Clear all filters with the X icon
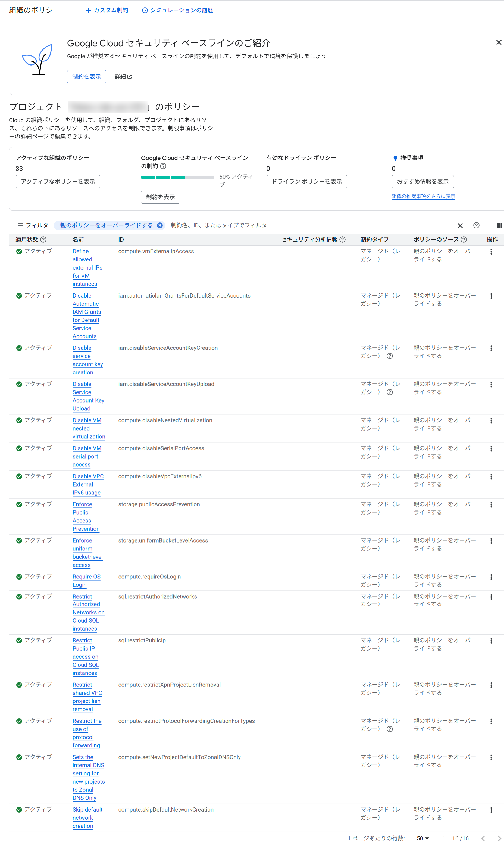Screen dimensions: 504x845 coord(460,226)
